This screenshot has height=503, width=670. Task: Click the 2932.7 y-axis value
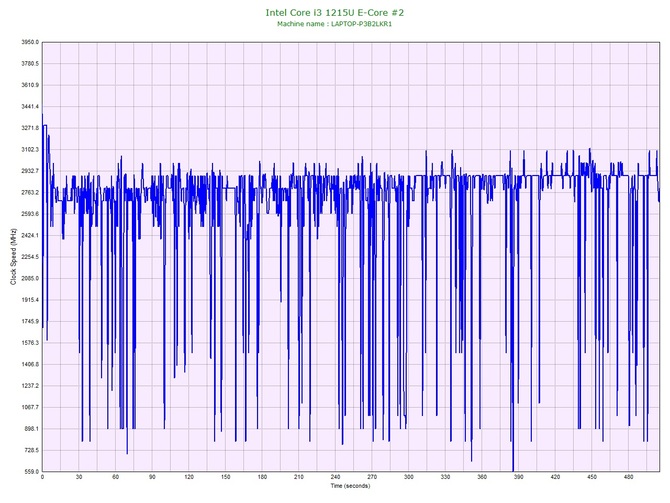pyautogui.click(x=30, y=171)
